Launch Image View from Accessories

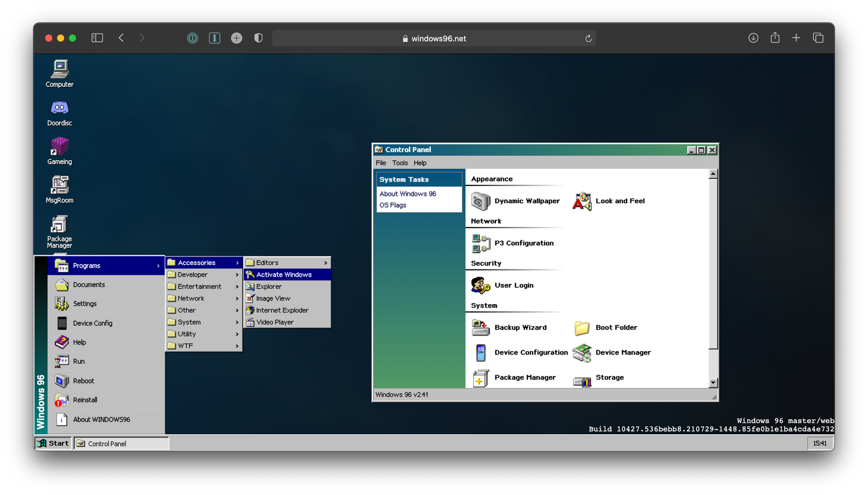pos(287,299)
